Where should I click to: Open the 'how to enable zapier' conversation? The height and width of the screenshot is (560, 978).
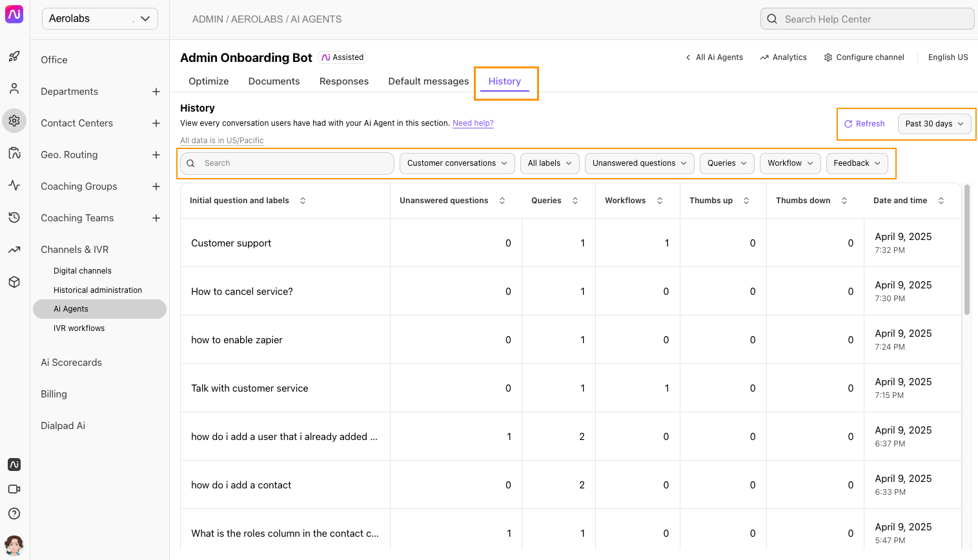point(237,340)
